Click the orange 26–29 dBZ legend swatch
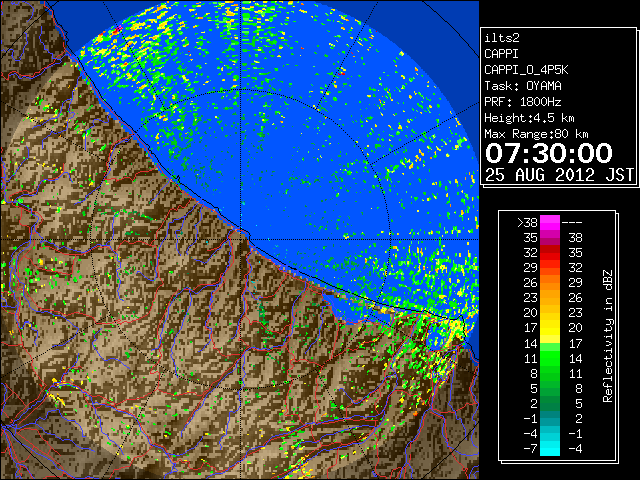Viewport: 640px width, 480px height. point(550,283)
